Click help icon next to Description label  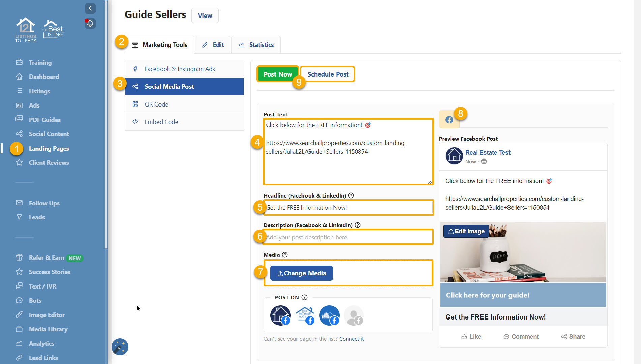tap(358, 225)
